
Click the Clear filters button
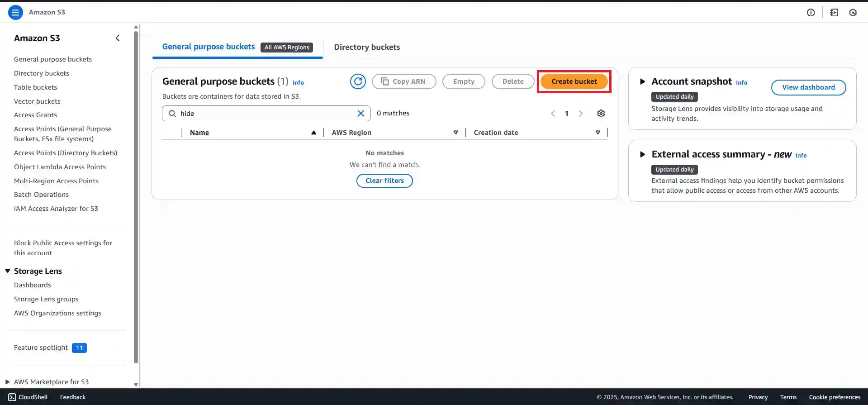[x=384, y=181]
